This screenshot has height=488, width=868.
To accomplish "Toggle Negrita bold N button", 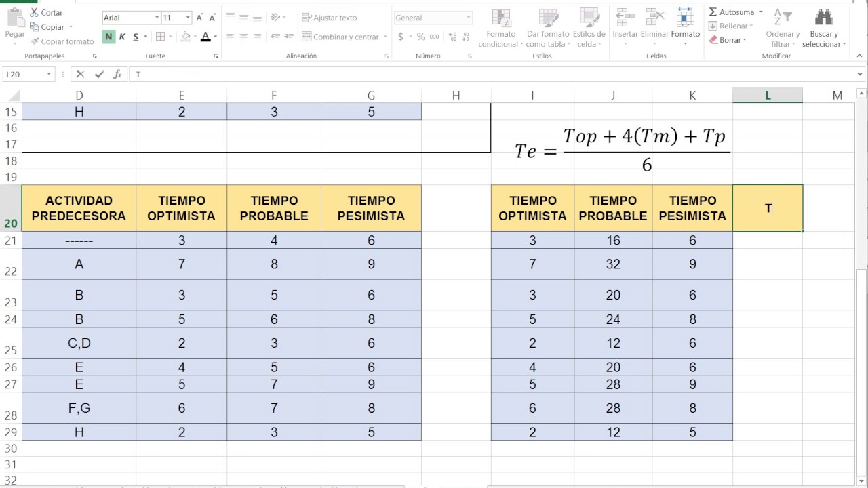I will point(108,37).
